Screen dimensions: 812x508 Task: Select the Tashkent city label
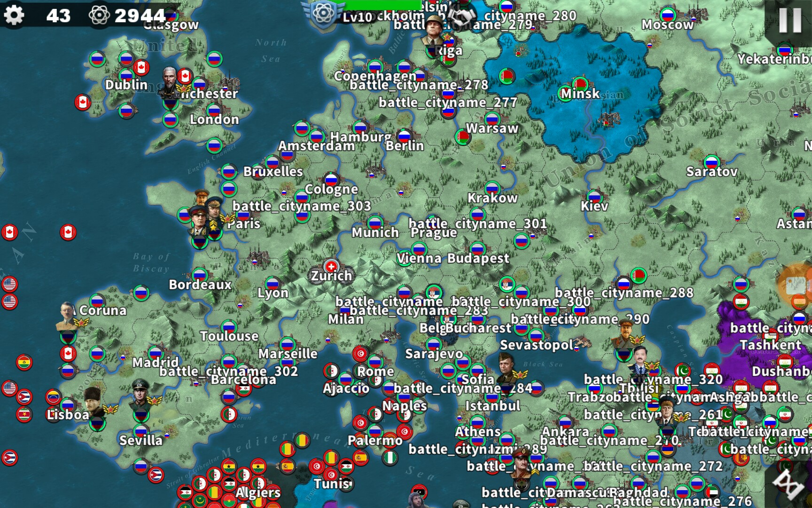click(771, 345)
